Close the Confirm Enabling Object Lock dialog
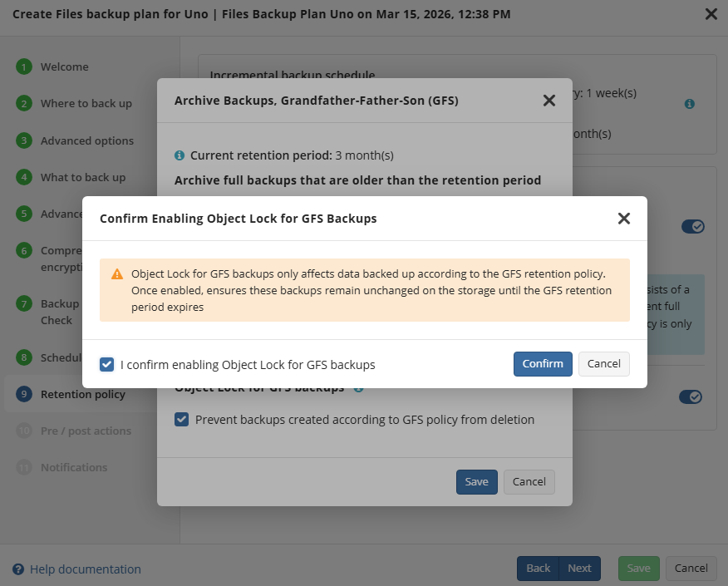 click(x=624, y=219)
